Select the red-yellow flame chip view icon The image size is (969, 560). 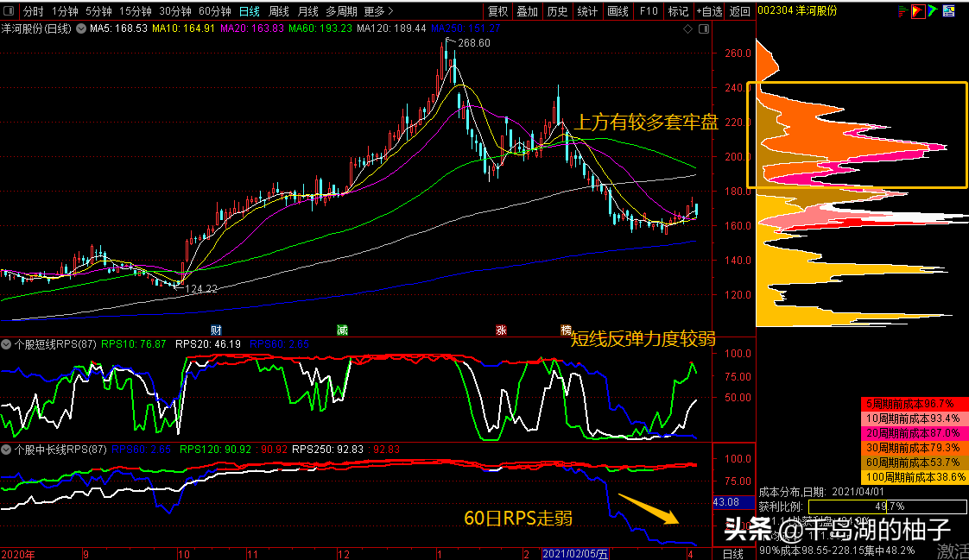pos(918,11)
